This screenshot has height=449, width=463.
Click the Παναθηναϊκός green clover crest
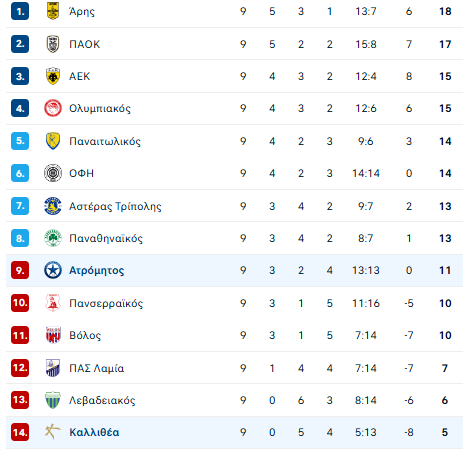[x=53, y=238]
